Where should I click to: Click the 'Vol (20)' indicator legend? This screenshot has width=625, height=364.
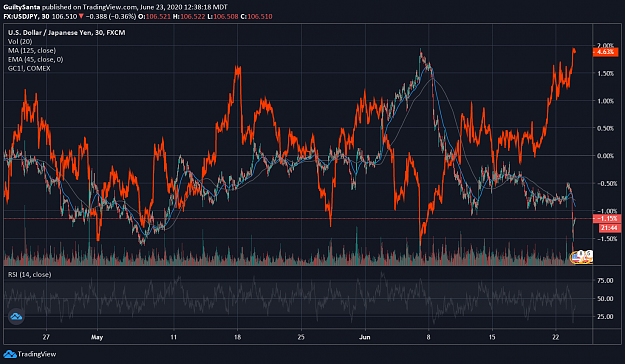click(x=20, y=41)
